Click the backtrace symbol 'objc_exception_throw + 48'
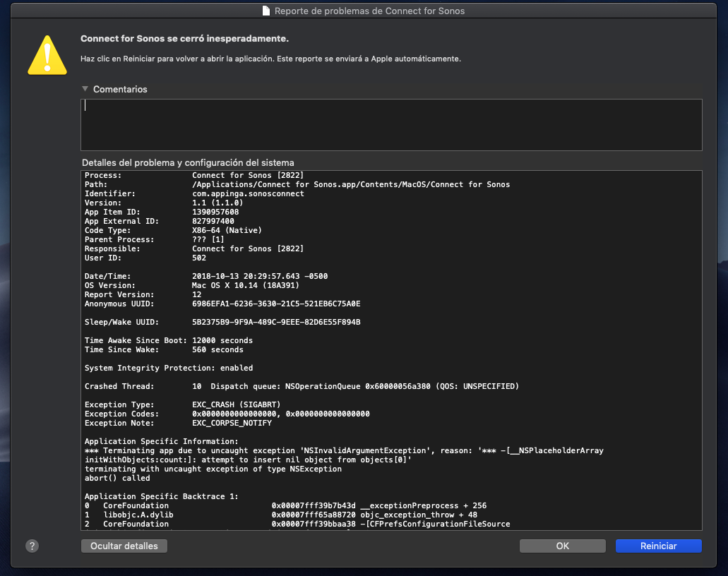The image size is (728, 576). coord(419,515)
